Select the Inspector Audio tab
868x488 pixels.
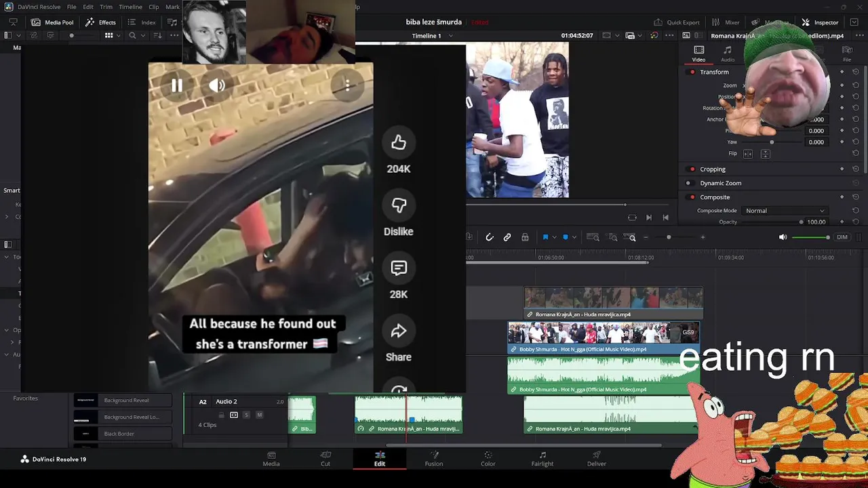click(728, 54)
